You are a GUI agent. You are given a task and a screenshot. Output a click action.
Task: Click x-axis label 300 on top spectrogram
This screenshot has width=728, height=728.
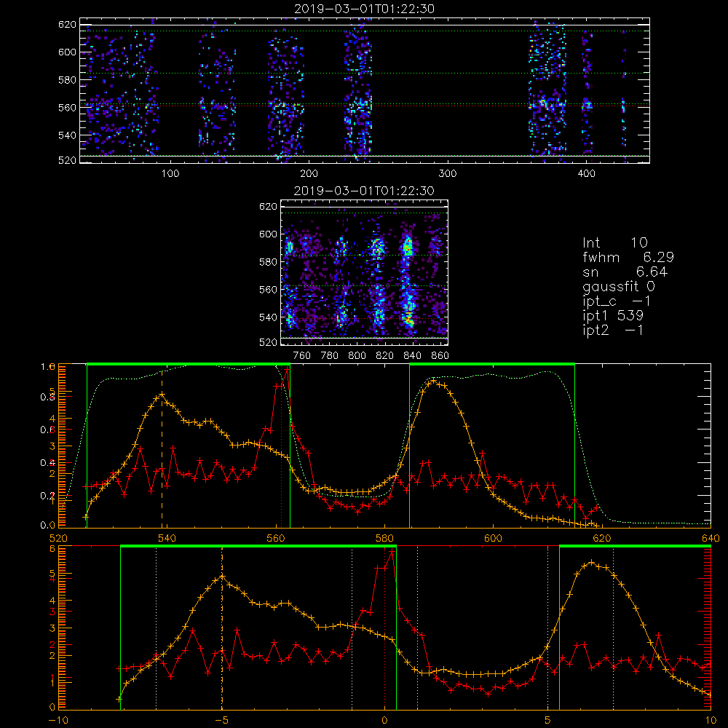[448, 174]
